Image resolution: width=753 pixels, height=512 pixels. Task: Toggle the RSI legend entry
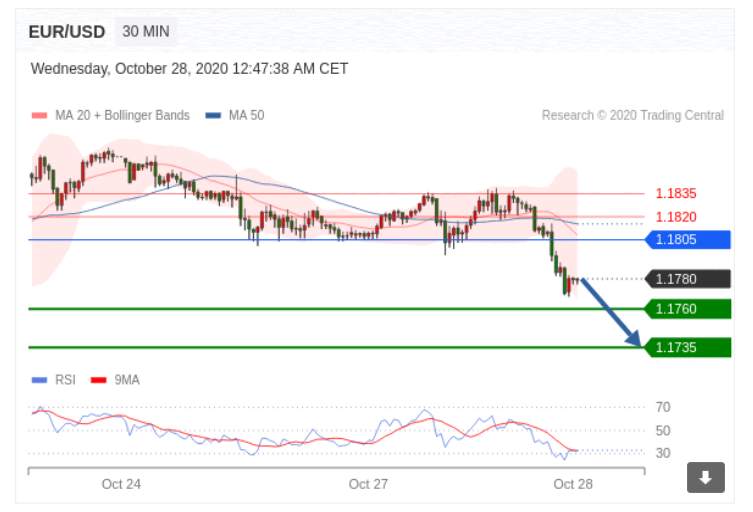click(x=54, y=380)
